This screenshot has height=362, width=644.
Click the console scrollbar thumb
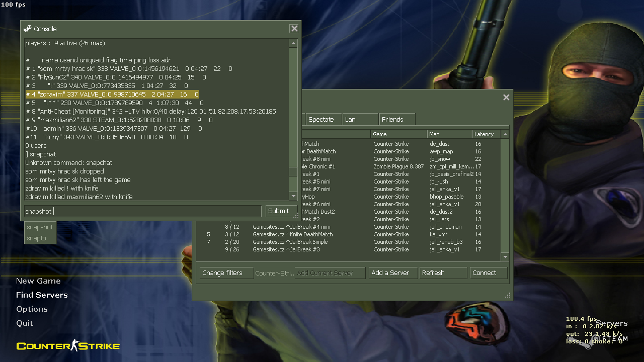293,171
